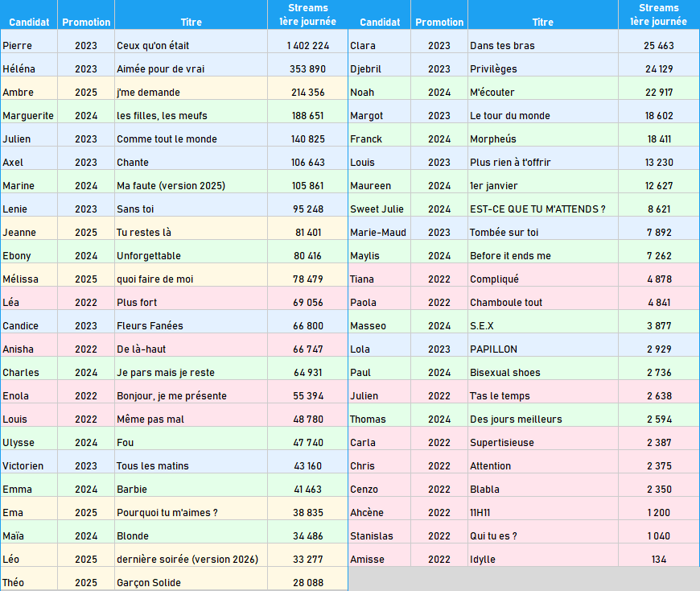Image resolution: width=700 pixels, height=591 pixels.
Task: Select 'Tous les matins' title
Action: (x=191, y=461)
